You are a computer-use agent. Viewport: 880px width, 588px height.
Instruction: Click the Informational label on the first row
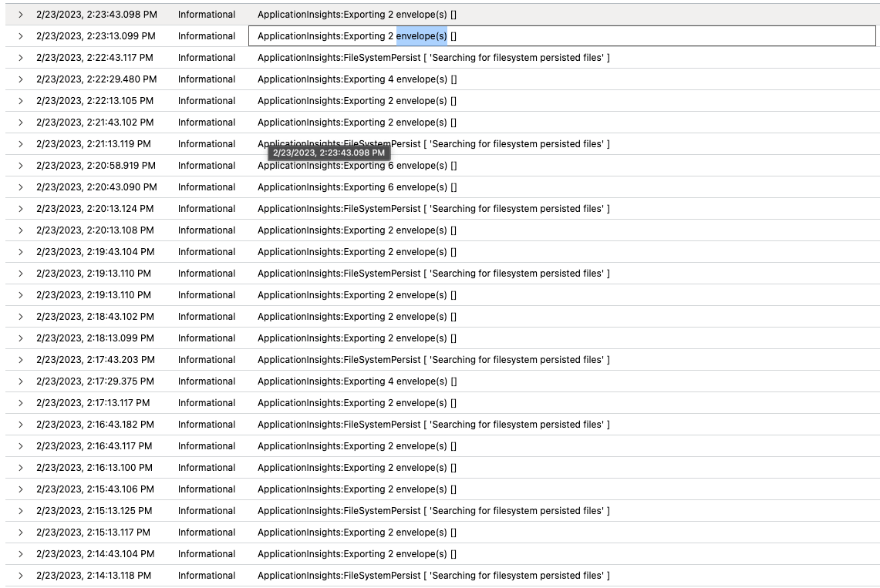tap(205, 15)
